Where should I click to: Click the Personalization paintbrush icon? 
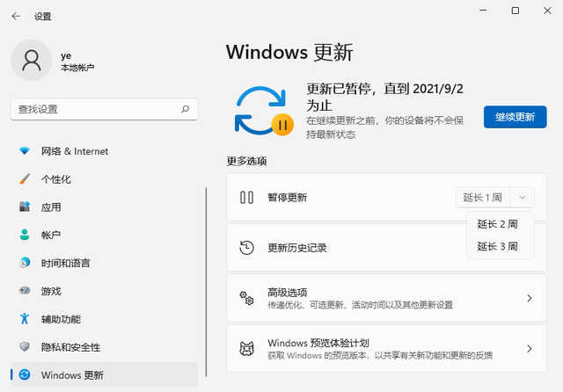25,178
